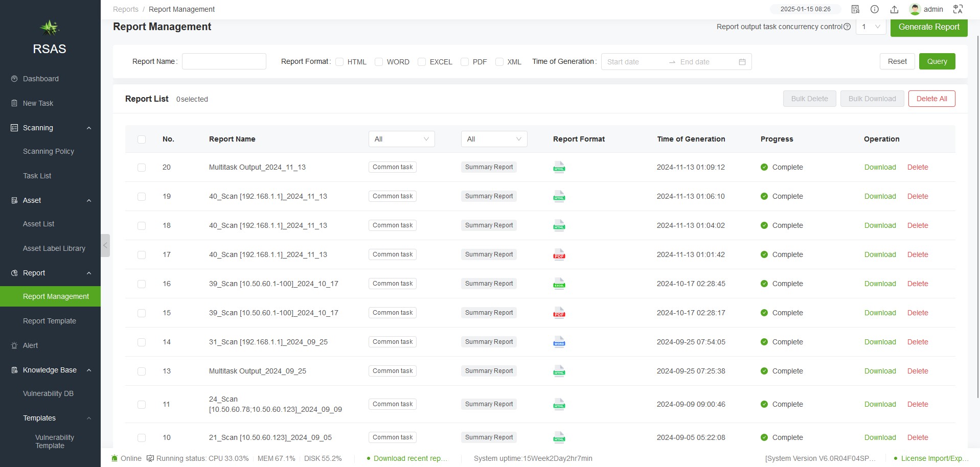Go to Task List in sidebar
Image resolution: width=980 pixels, height=467 pixels.
point(37,176)
